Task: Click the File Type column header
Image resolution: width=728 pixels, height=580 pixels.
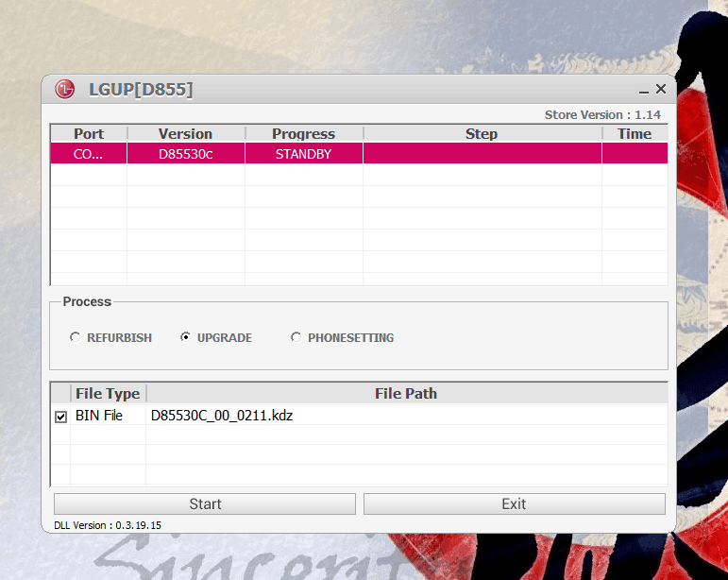Action: [x=108, y=393]
